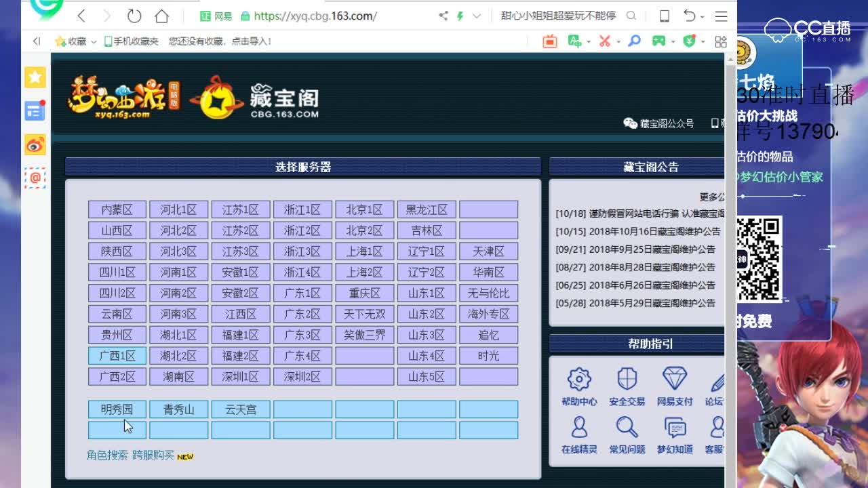Open the 5月29日 maintenance announcement
Screen dimensions: 868x488
click(635, 303)
